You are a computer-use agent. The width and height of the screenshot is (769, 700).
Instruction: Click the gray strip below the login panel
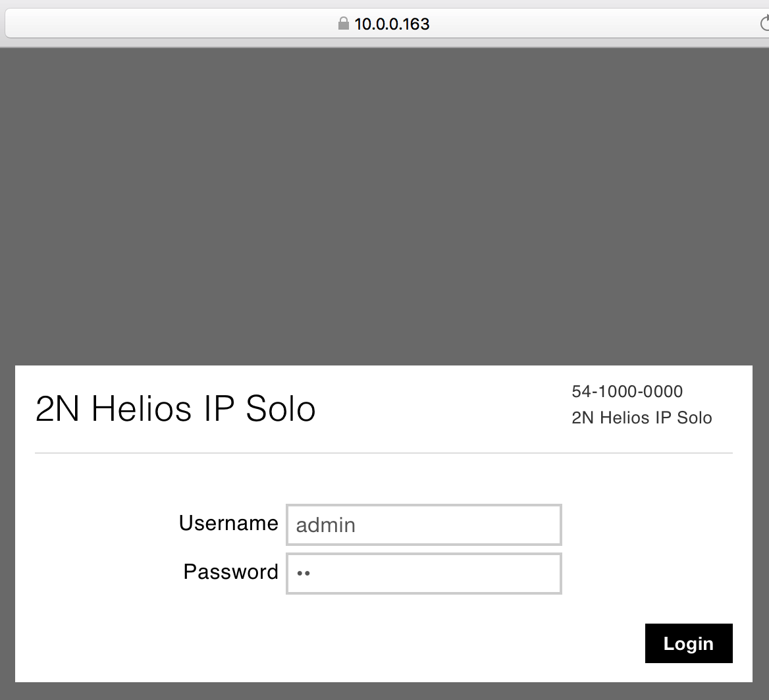[385, 691]
